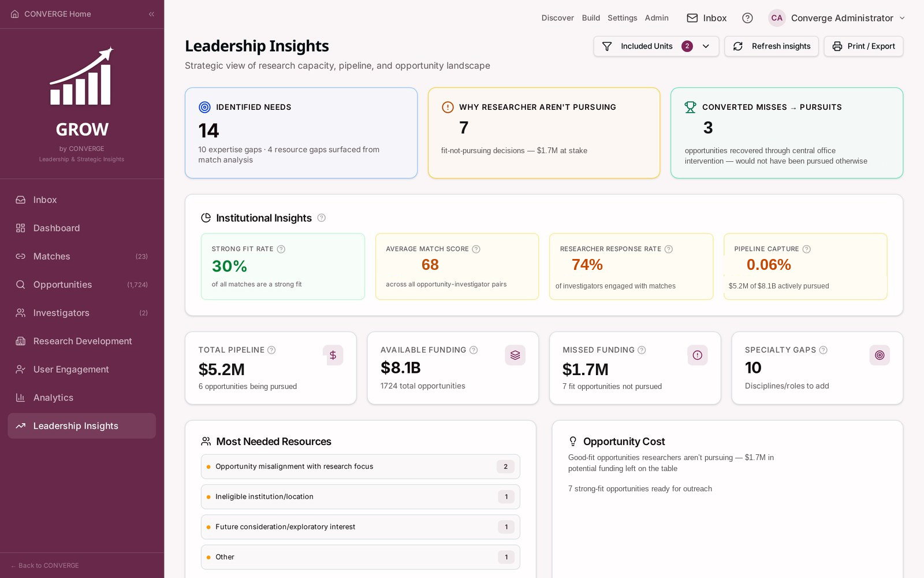The height and width of the screenshot is (578, 924).
Task: Open the Admin menu
Action: (657, 18)
